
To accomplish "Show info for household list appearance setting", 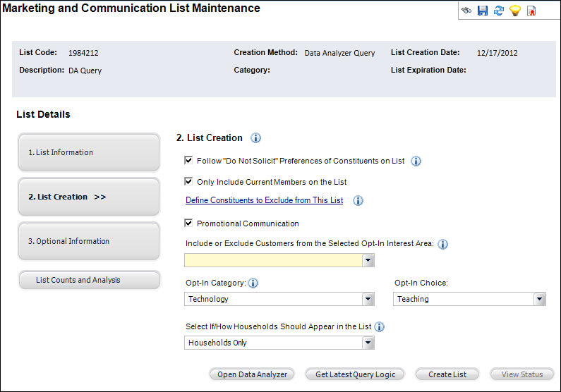I will click(380, 327).
